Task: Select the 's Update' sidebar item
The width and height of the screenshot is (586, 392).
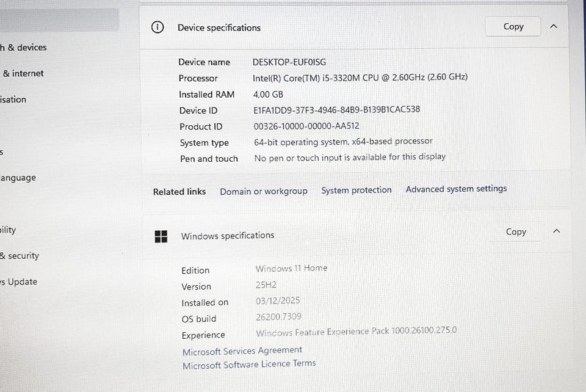Action: coord(19,281)
